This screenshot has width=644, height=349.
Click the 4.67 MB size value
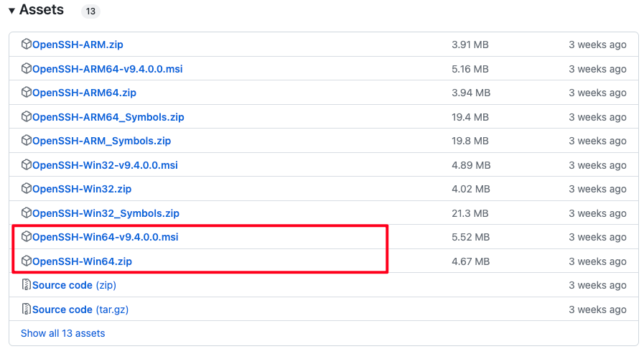471,261
